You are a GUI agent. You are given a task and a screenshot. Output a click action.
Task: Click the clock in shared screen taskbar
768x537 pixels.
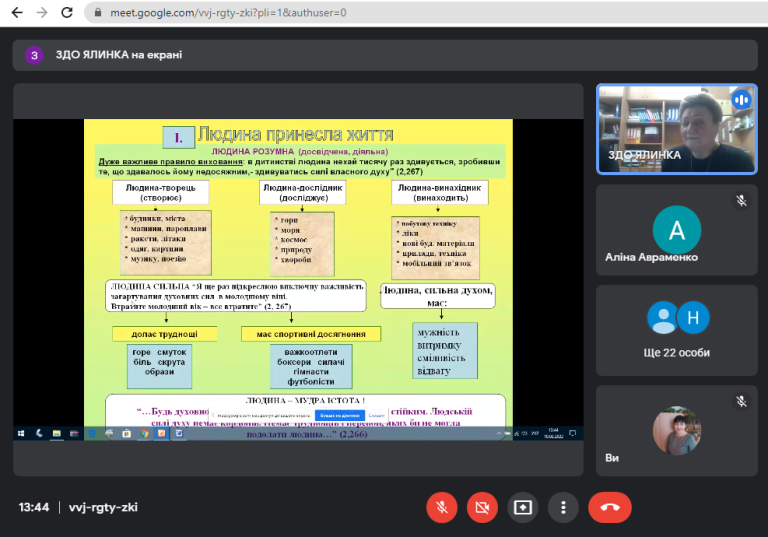click(x=553, y=433)
